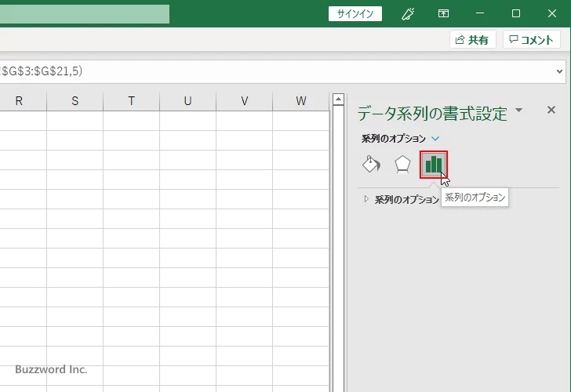The height and width of the screenshot is (392, 571).
Task: Select the Series Options bar chart icon
Action: [433, 165]
